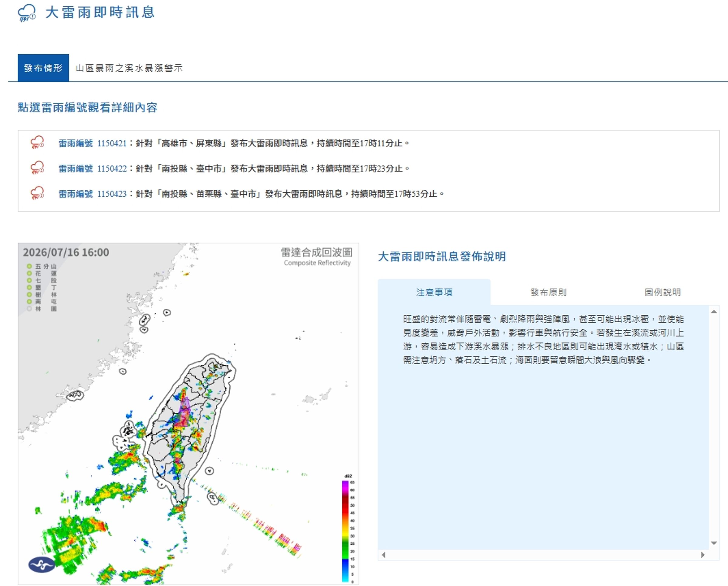This screenshot has width=728, height=586.
Task: Open the 圖例說明 tab
Action: [x=662, y=292]
